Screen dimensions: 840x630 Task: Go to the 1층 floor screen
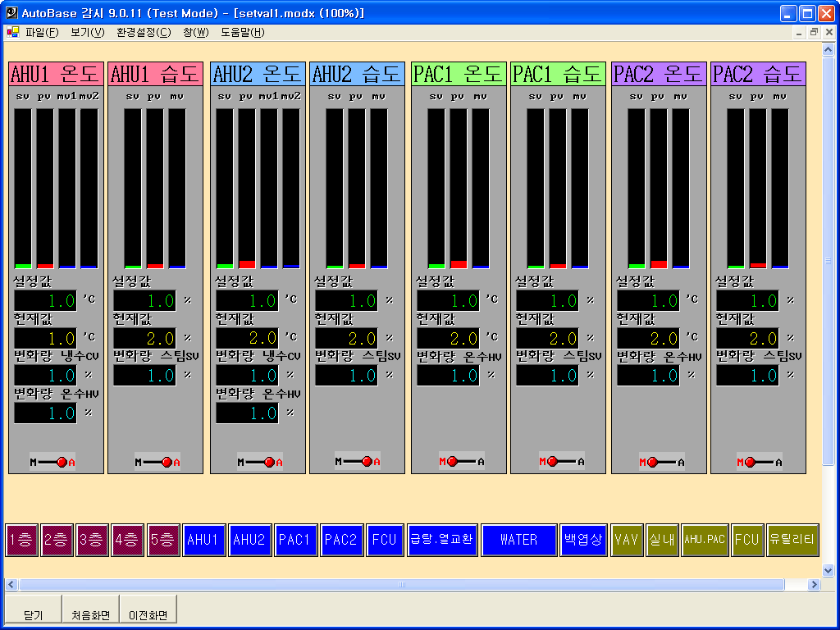(22, 540)
